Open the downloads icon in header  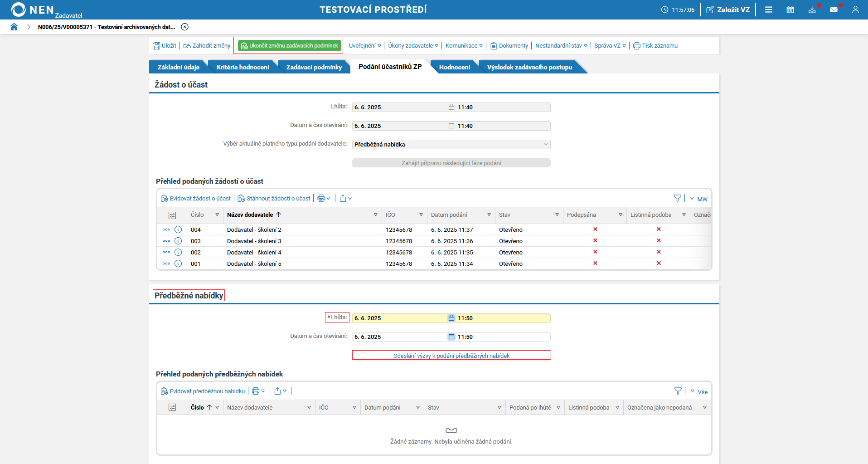click(812, 10)
